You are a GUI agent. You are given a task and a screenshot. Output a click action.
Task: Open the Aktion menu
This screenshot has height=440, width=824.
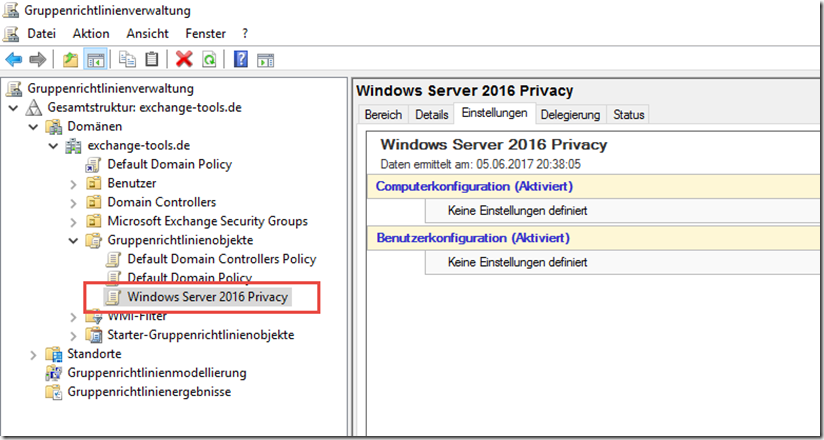click(91, 33)
